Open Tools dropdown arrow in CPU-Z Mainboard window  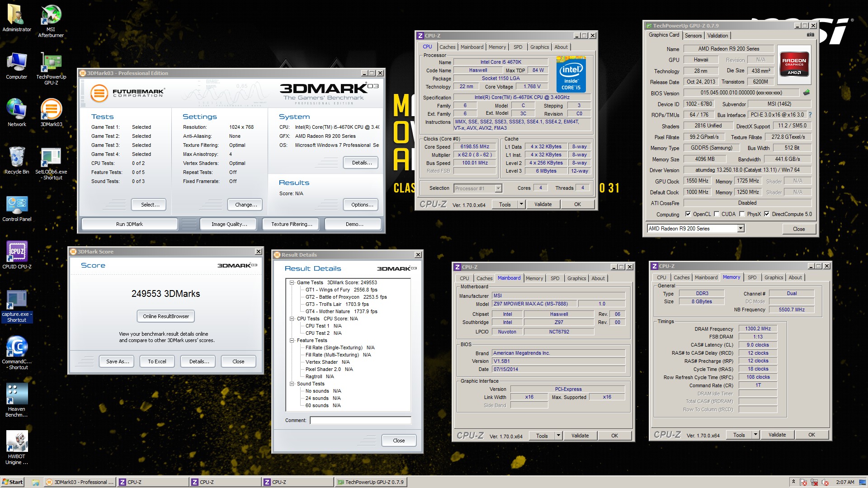tap(558, 436)
